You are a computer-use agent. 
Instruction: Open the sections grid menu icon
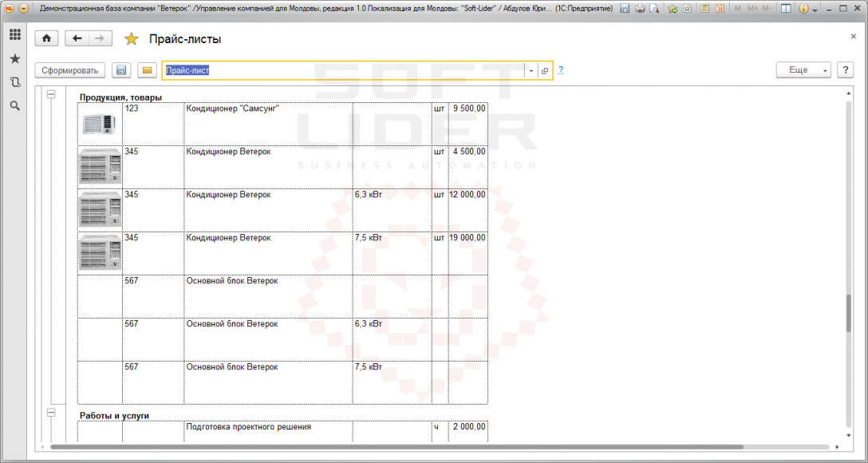click(15, 34)
